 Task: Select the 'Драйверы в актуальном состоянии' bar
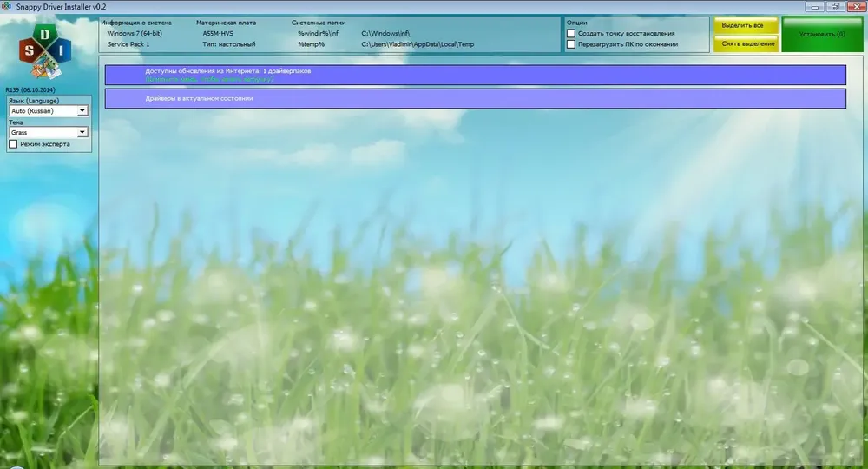475,98
